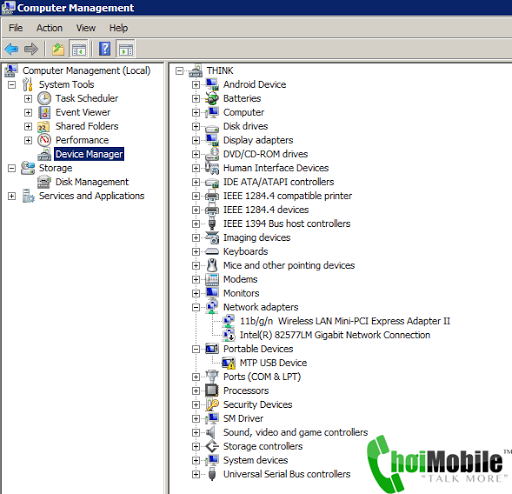This screenshot has height=494, width=512.
Task: Click the Disk Management icon
Action: (x=44, y=182)
